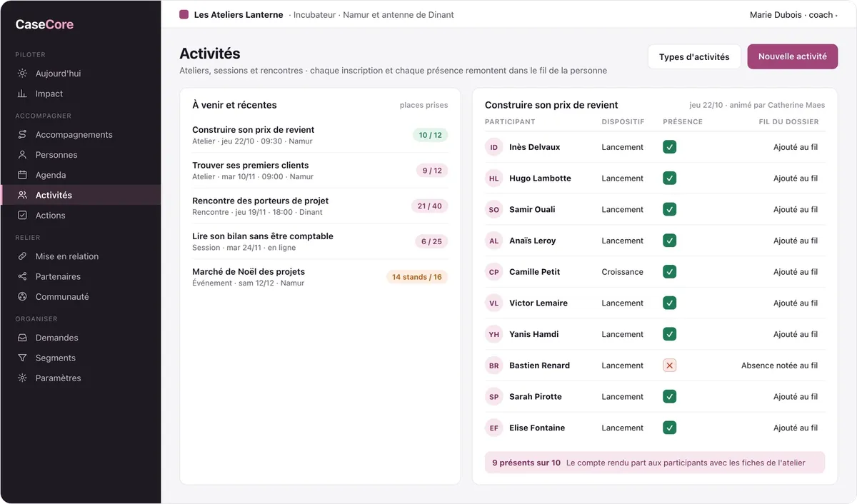Toggle presence checkbox for Victor Lemaire
Screen dimensions: 857x504
point(669,303)
